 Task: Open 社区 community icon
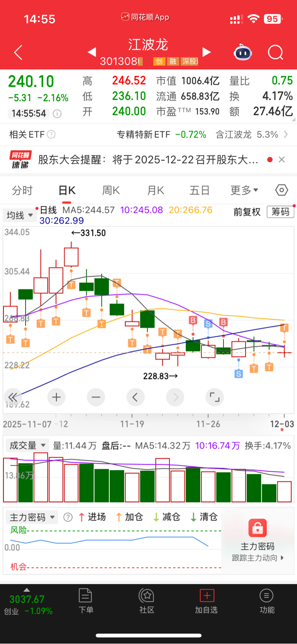[147, 601]
